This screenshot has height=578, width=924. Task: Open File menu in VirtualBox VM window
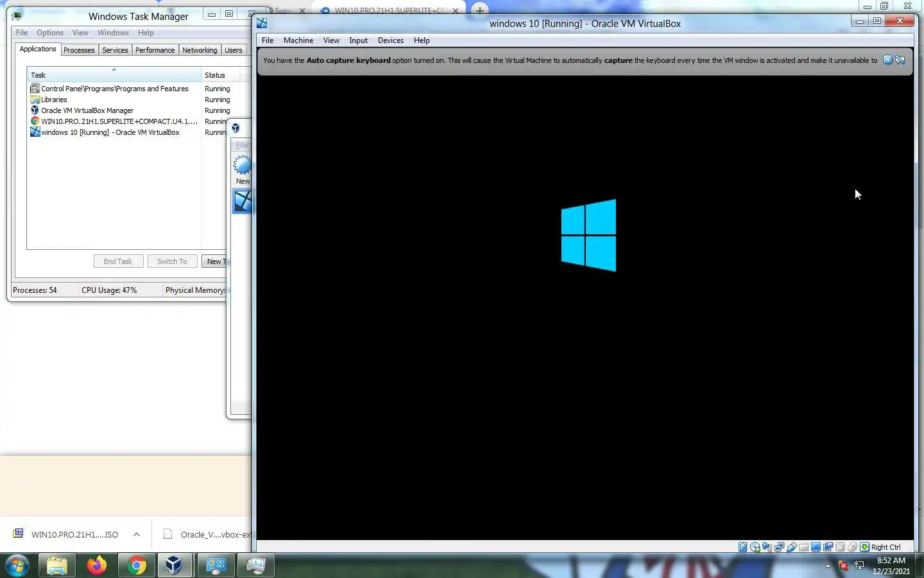[268, 40]
